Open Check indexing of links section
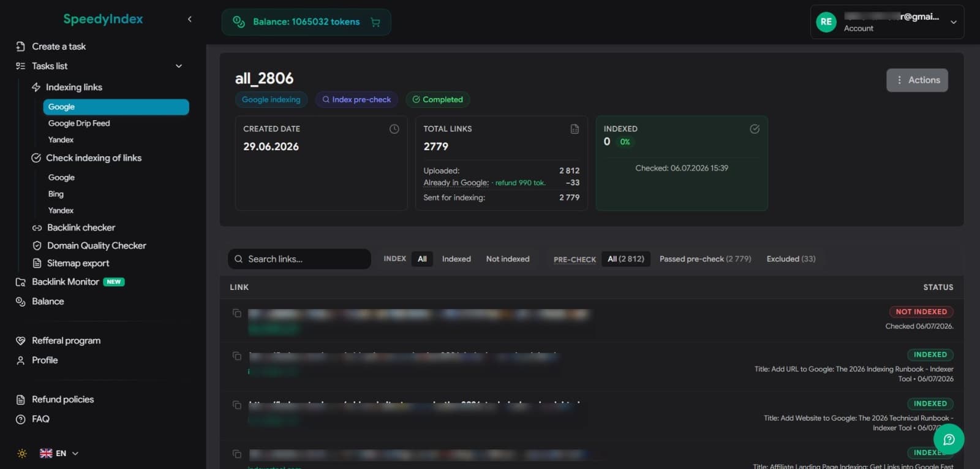 [93, 158]
